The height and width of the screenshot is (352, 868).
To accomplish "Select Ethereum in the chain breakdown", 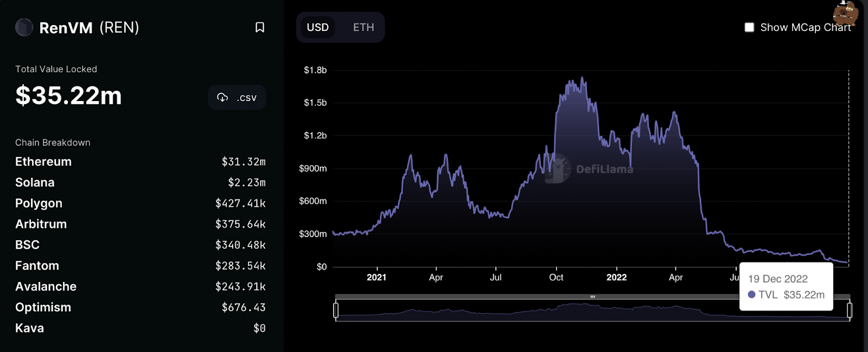I will pyautogui.click(x=43, y=162).
